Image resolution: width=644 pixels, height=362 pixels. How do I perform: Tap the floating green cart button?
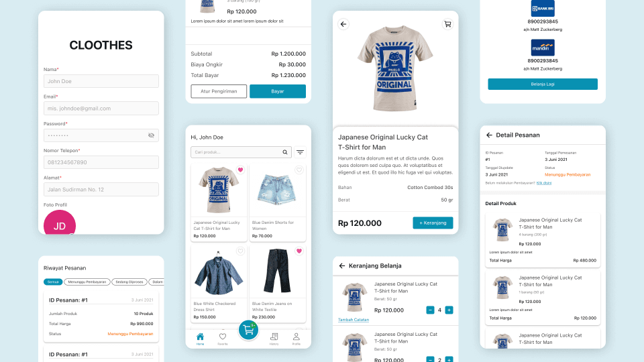[248, 330]
